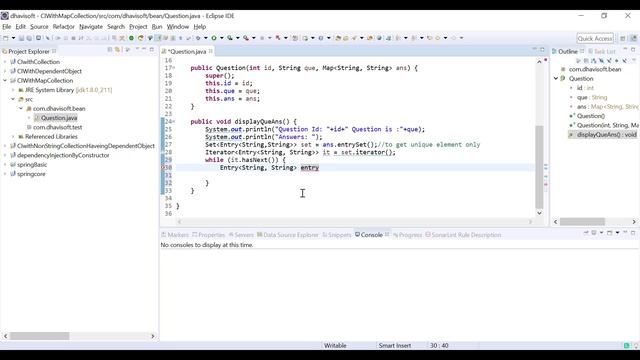Switch to the Java EE perspective icon
The image size is (640, 360).
tap(633, 38)
